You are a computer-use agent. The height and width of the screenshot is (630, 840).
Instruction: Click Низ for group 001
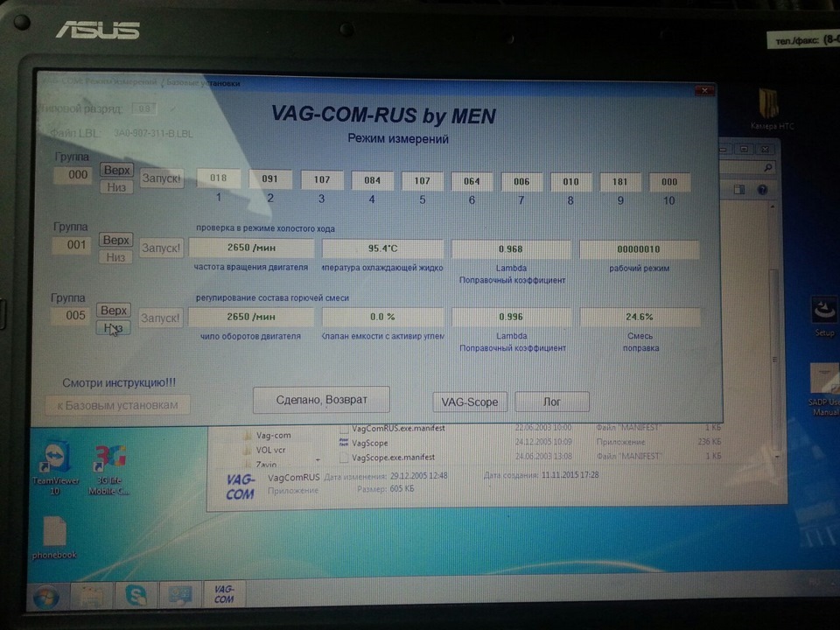click(115, 257)
